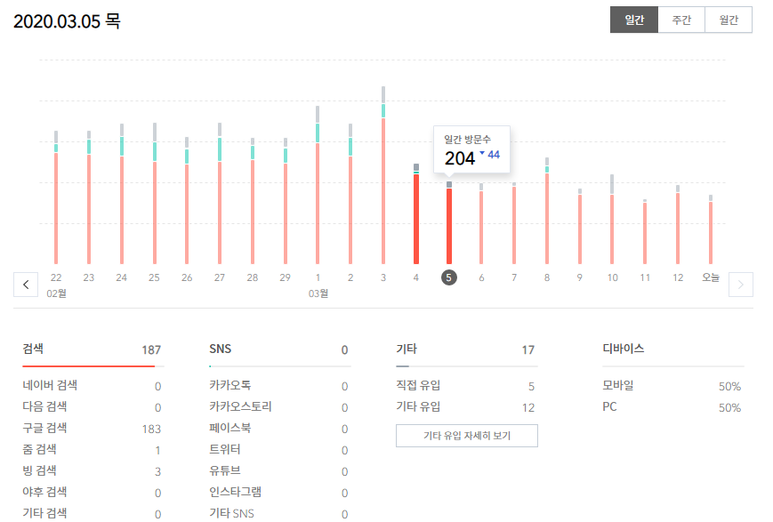The width and height of the screenshot is (773, 522).
Task: Click the 야후 검색 row
Action: click(92, 492)
